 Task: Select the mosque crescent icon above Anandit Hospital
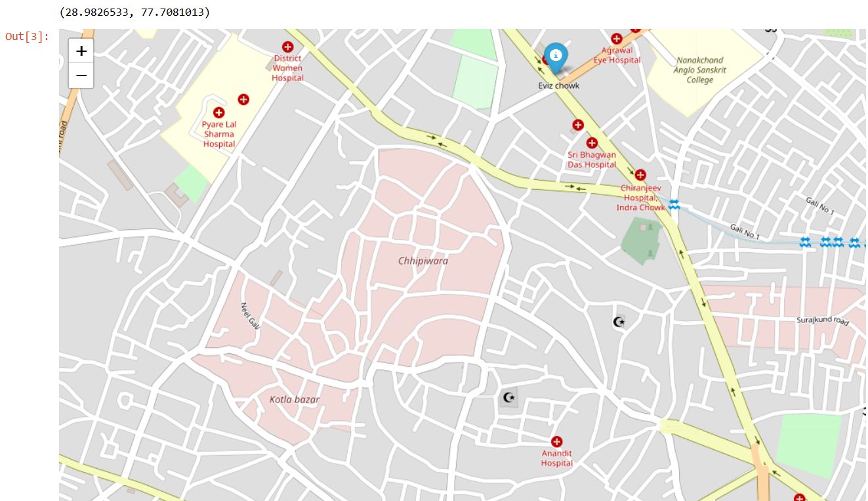tap(508, 397)
